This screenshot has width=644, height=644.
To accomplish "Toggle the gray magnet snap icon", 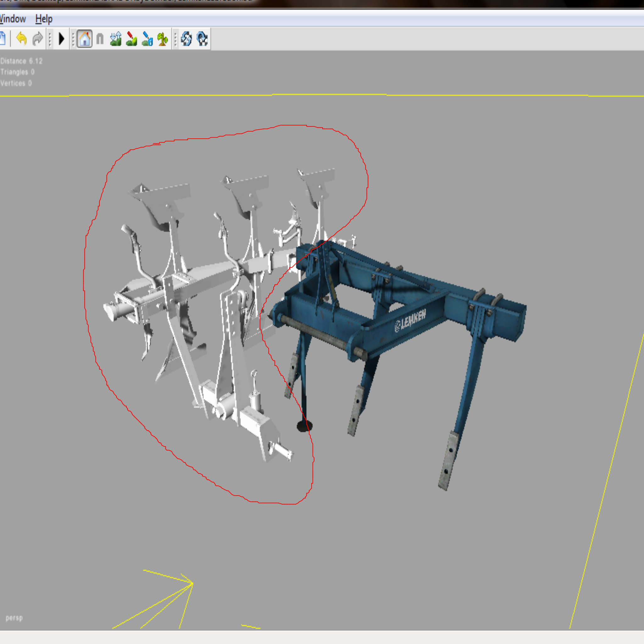I will (100, 39).
